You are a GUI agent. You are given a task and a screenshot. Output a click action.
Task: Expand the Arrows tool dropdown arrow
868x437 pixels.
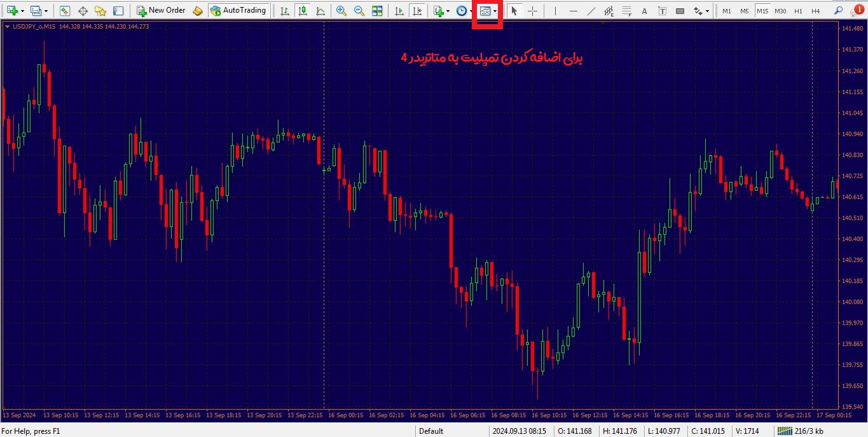[x=708, y=11]
